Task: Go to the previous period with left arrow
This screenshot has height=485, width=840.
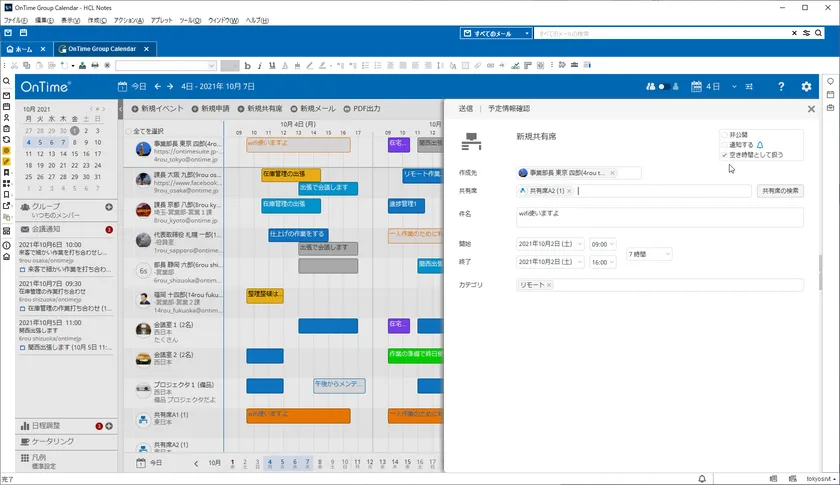Action: pos(157,87)
